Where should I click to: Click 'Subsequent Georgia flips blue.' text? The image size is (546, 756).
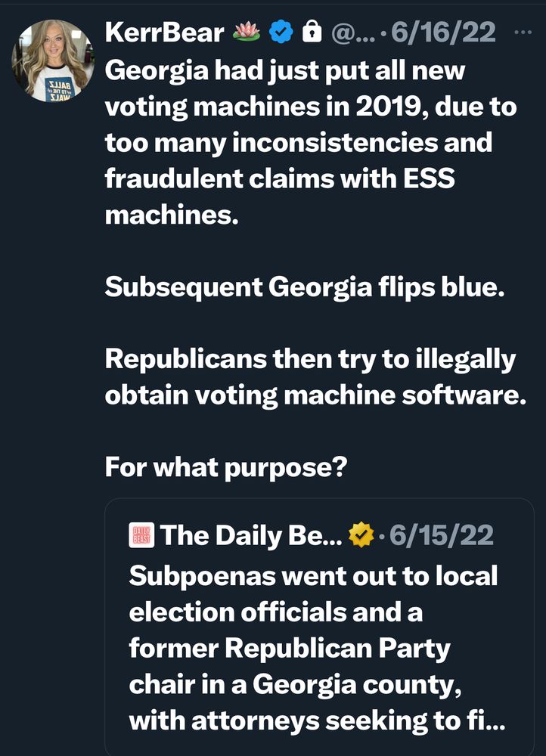[304, 287]
